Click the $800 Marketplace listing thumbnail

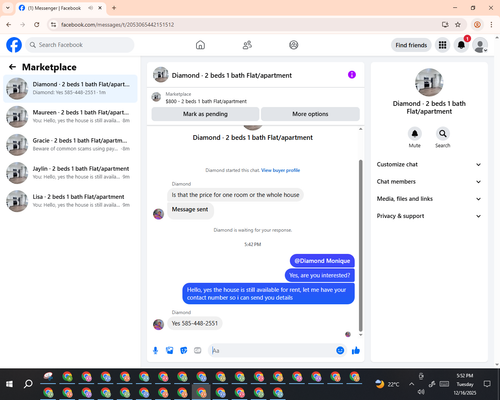click(156, 97)
